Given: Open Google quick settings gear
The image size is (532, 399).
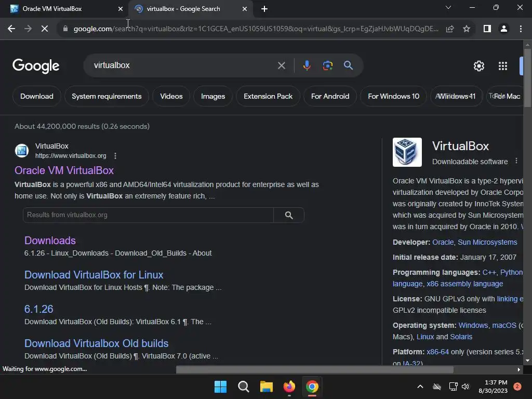Looking at the screenshot, I should point(478,66).
